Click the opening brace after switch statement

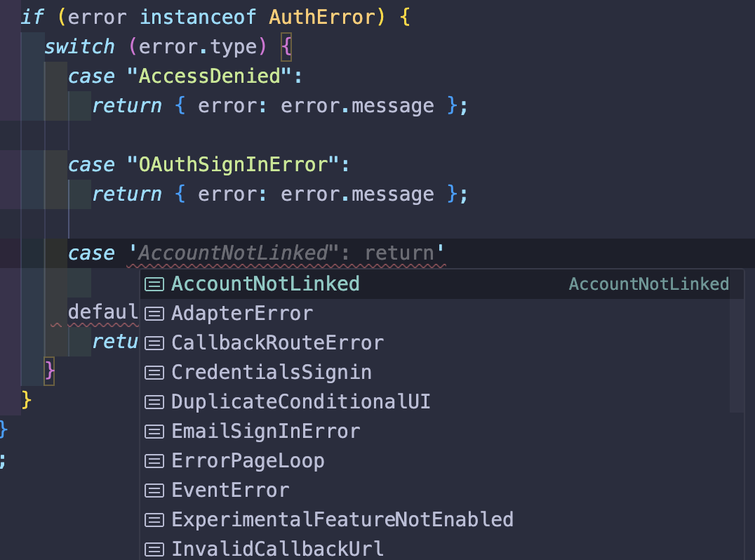click(x=286, y=47)
